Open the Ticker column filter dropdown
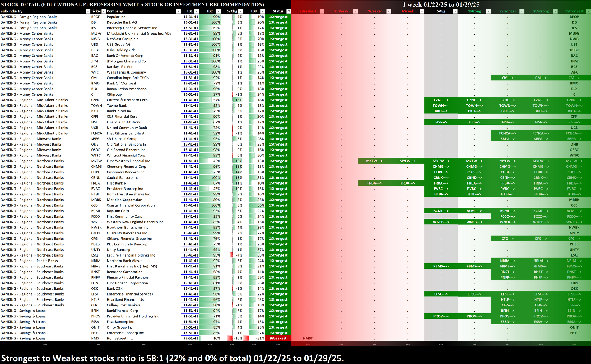The height and width of the screenshot is (364, 591). [x=104, y=11]
